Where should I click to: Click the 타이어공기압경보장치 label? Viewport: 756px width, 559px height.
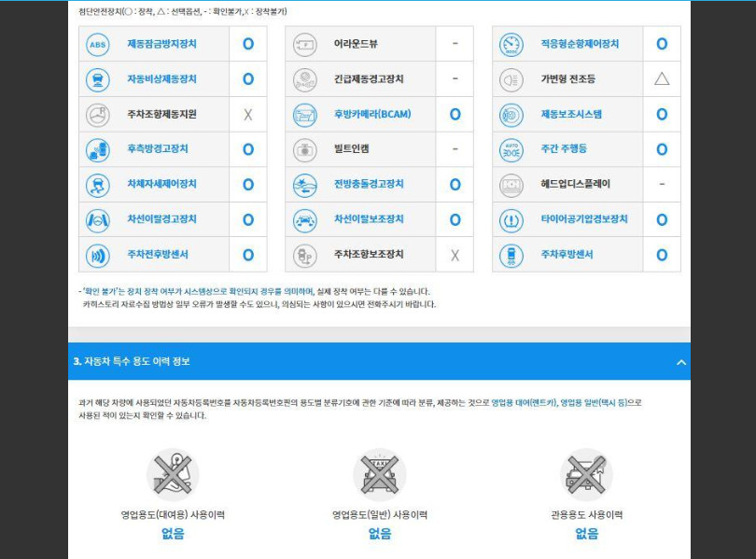584,219
